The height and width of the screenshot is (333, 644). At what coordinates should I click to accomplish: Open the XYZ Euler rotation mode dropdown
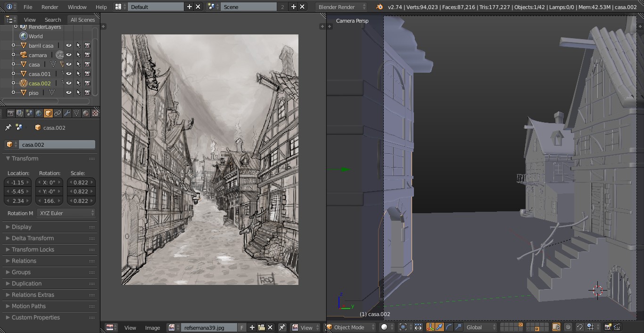66,213
